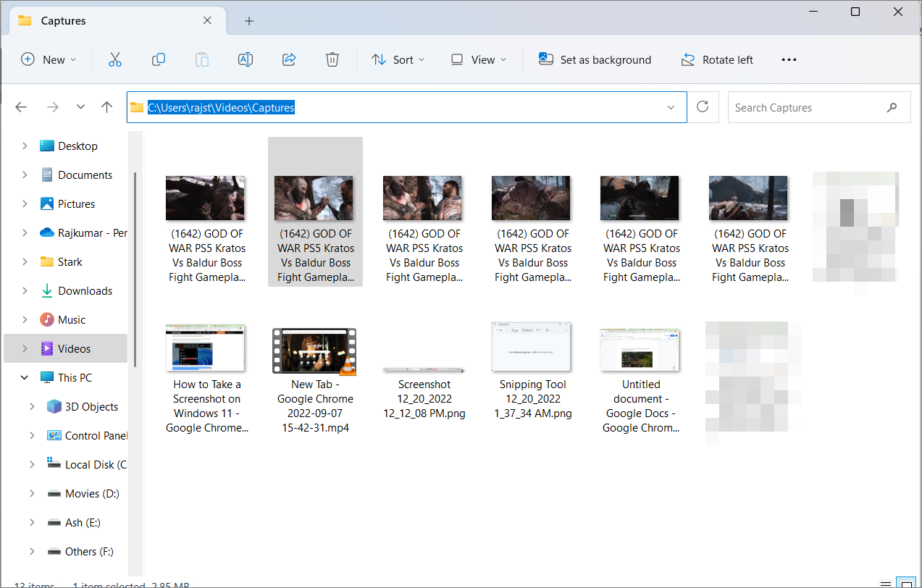Switch to large thumbnails view in the status bar

tap(906, 584)
